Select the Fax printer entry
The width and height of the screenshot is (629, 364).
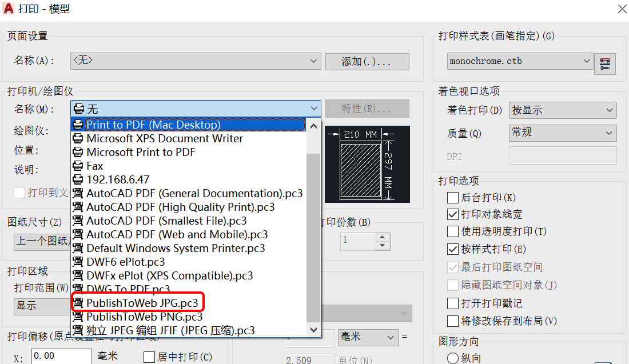(189, 166)
